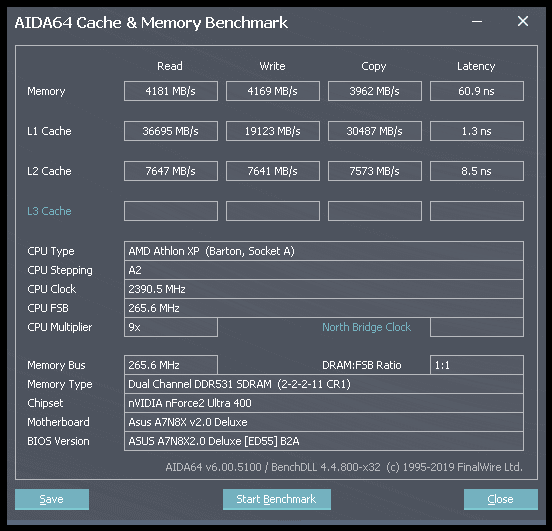
Task: Select Memory Read value 4181 MB/s
Action: (171, 91)
